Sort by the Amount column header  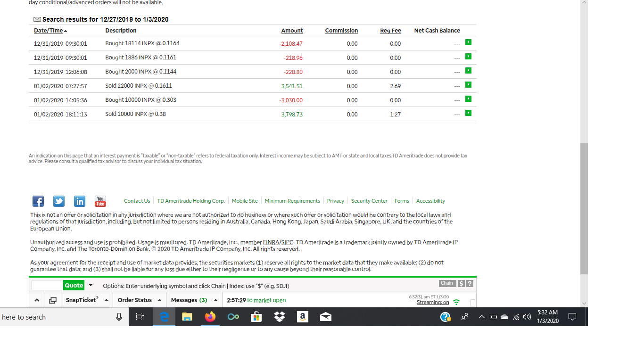click(x=292, y=31)
